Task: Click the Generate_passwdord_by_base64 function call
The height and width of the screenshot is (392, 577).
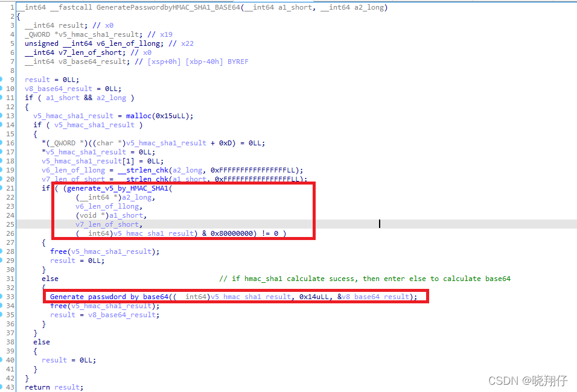Action: (x=109, y=297)
